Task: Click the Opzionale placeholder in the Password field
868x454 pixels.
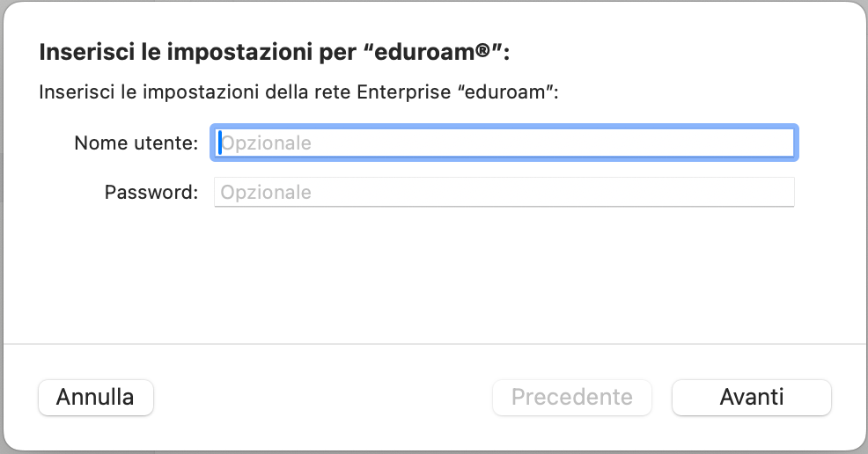Action: point(266,192)
